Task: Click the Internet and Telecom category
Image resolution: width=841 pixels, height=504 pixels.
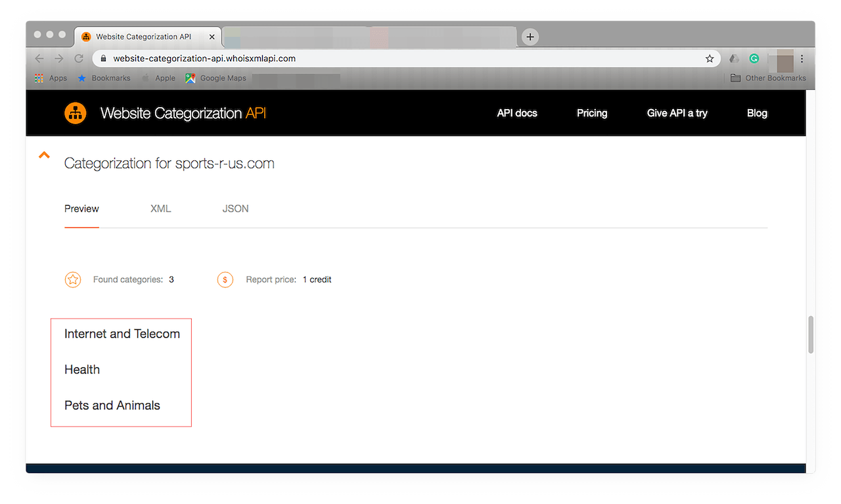Action: [122, 334]
